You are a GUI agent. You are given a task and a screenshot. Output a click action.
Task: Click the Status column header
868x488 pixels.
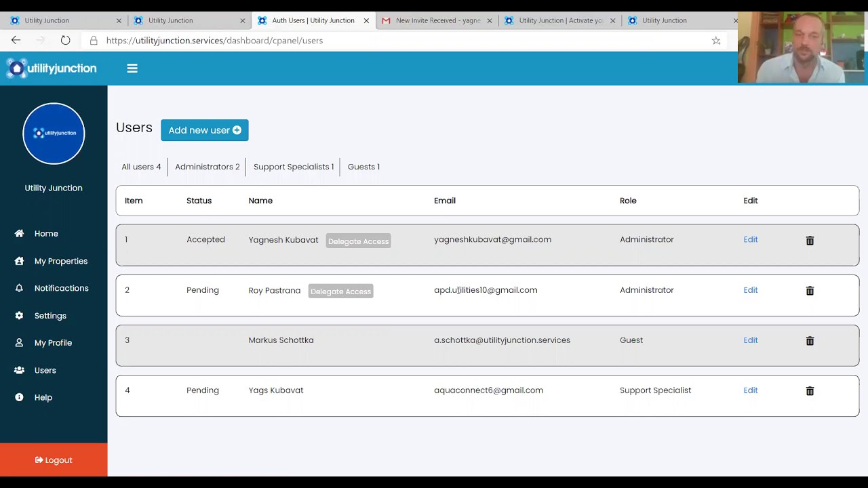tap(199, 201)
